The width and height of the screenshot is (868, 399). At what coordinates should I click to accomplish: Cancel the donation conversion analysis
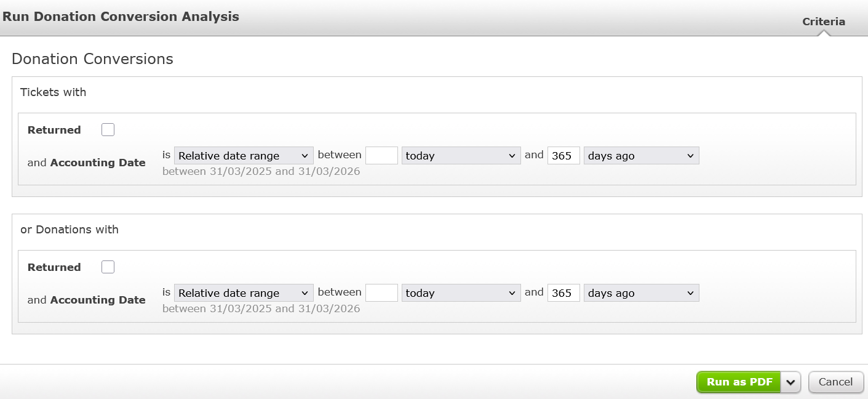[835, 382]
